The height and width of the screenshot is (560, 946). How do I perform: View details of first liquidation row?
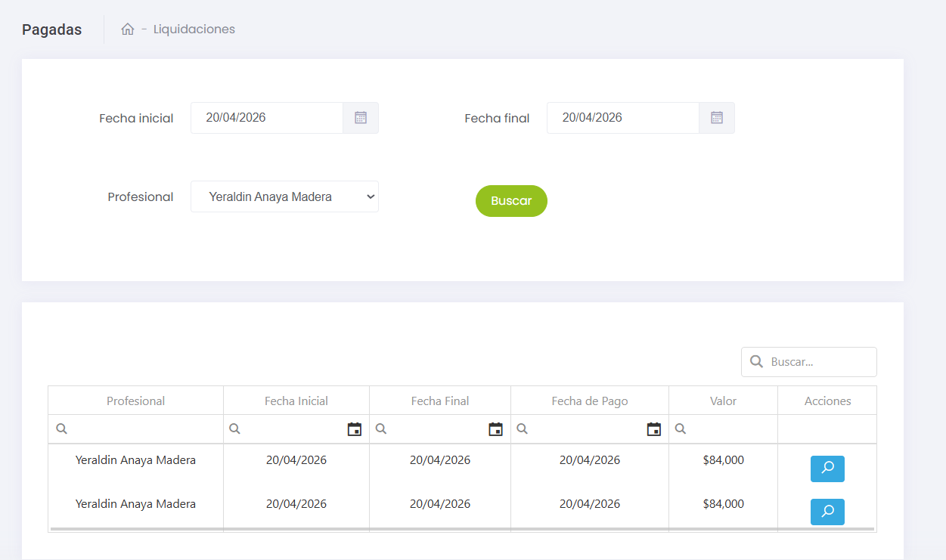[827, 469]
